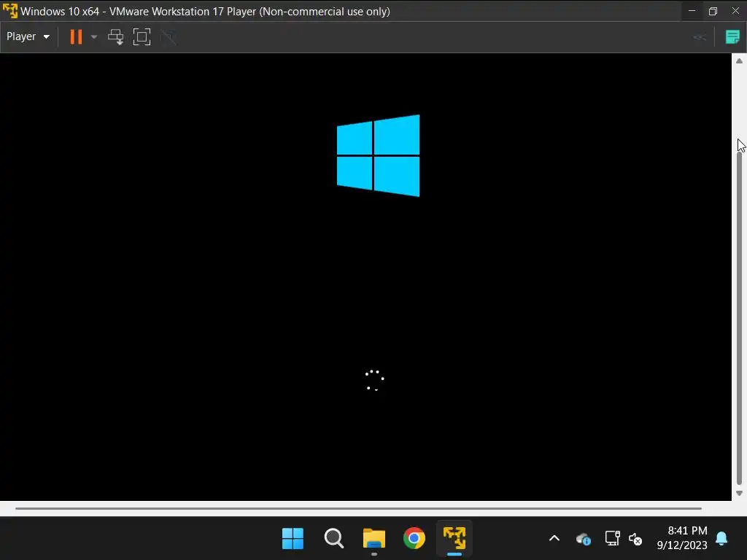Click the vertical scrollbar up arrow
The height and width of the screenshot is (560, 747).
pyautogui.click(x=739, y=61)
